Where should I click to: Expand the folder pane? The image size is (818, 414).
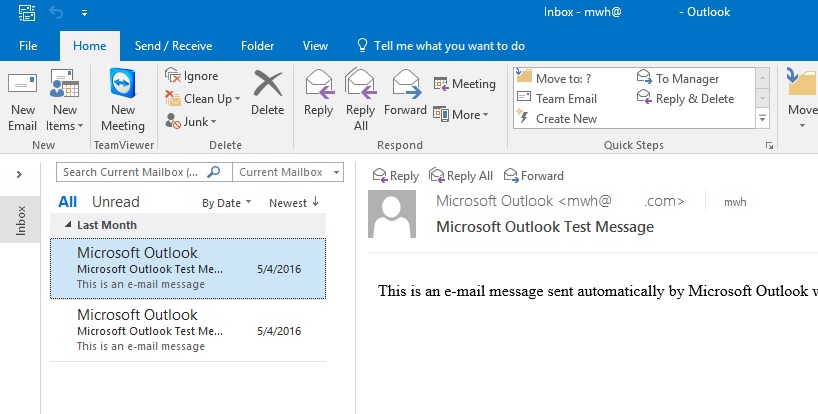(19, 174)
